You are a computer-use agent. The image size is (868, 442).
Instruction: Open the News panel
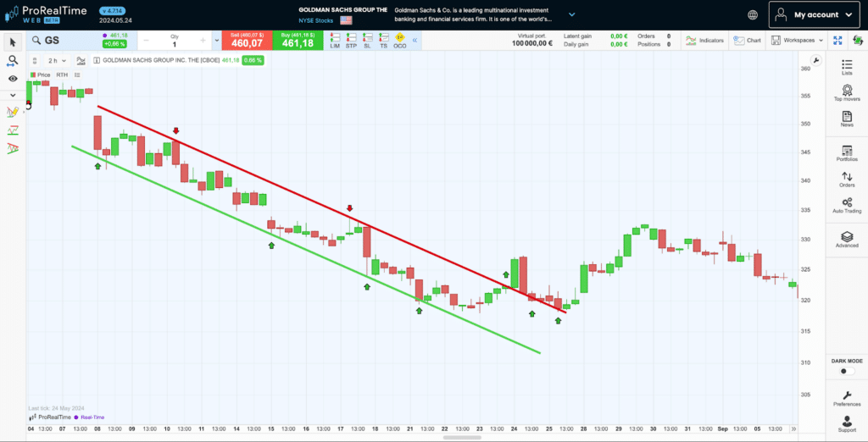(x=847, y=119)
